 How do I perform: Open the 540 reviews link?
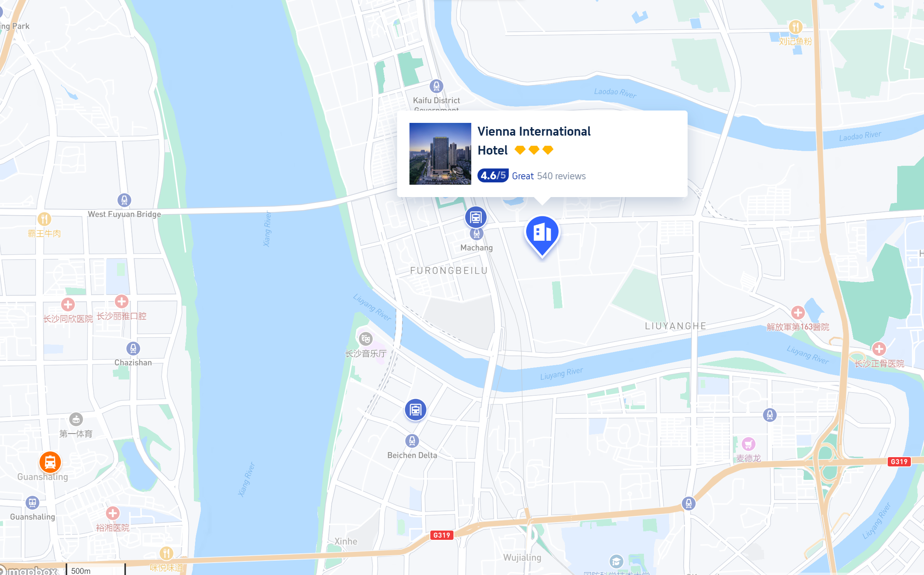(x=561, y=176)
